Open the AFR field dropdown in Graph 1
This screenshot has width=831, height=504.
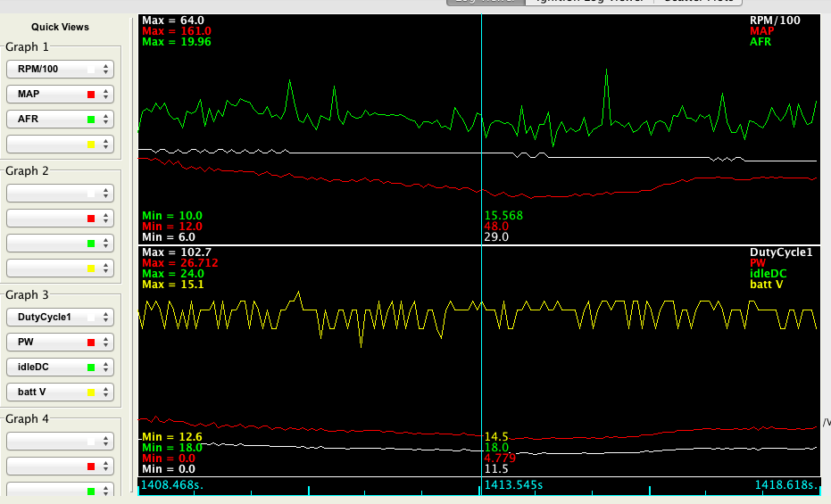point(59,119)
